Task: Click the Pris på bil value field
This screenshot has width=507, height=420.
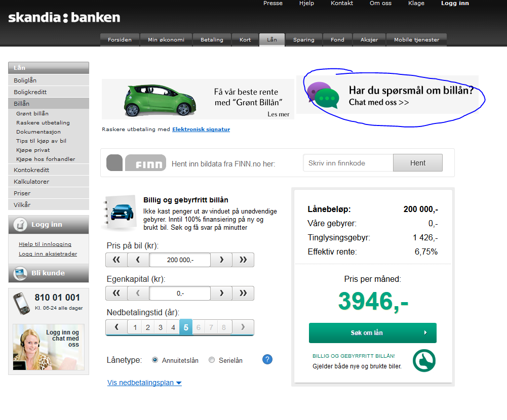Action: [180, 260]
